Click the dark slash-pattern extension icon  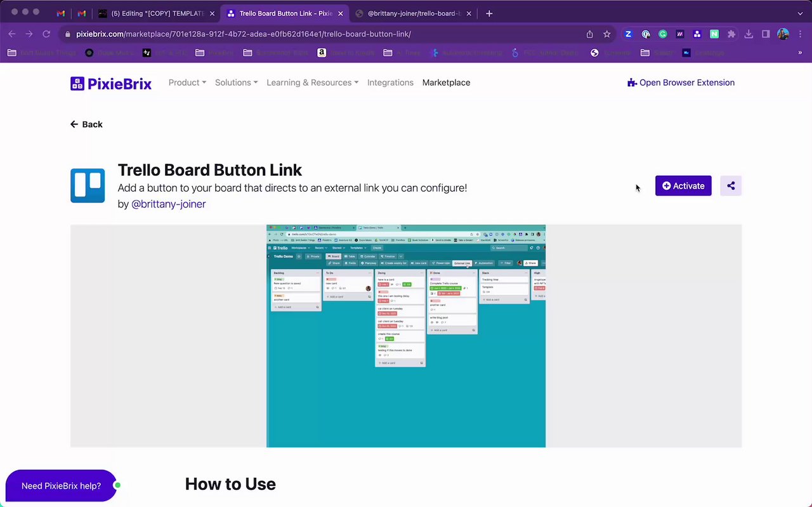tap(680, 34)
